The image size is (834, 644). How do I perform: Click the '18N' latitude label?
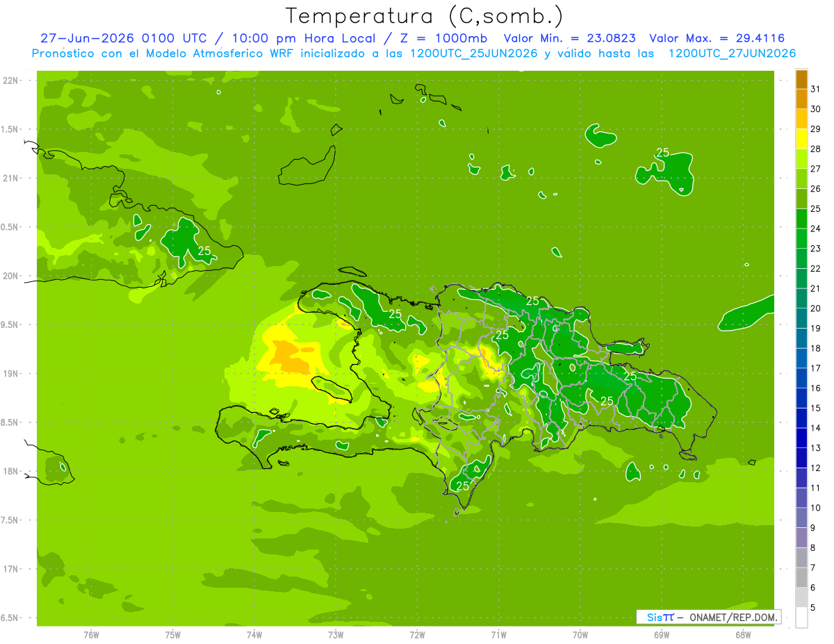(10, 471)
